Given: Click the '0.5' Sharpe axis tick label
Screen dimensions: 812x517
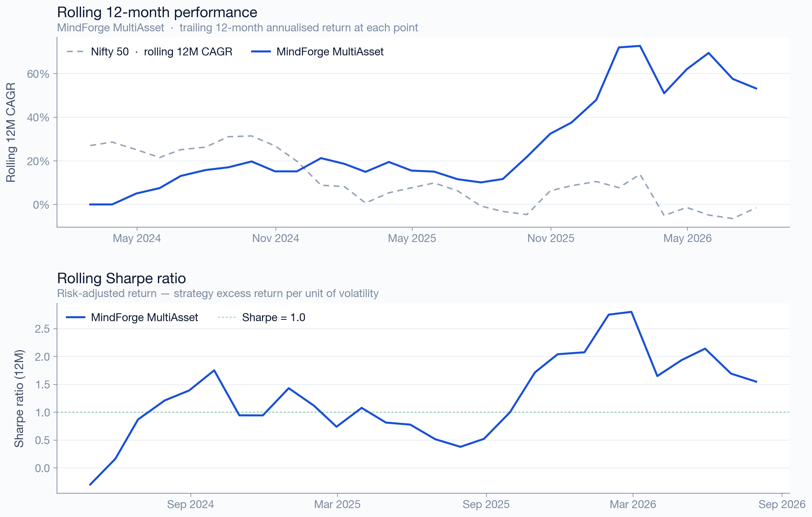Looking at the screenshot, I should [x=42, y=441].
